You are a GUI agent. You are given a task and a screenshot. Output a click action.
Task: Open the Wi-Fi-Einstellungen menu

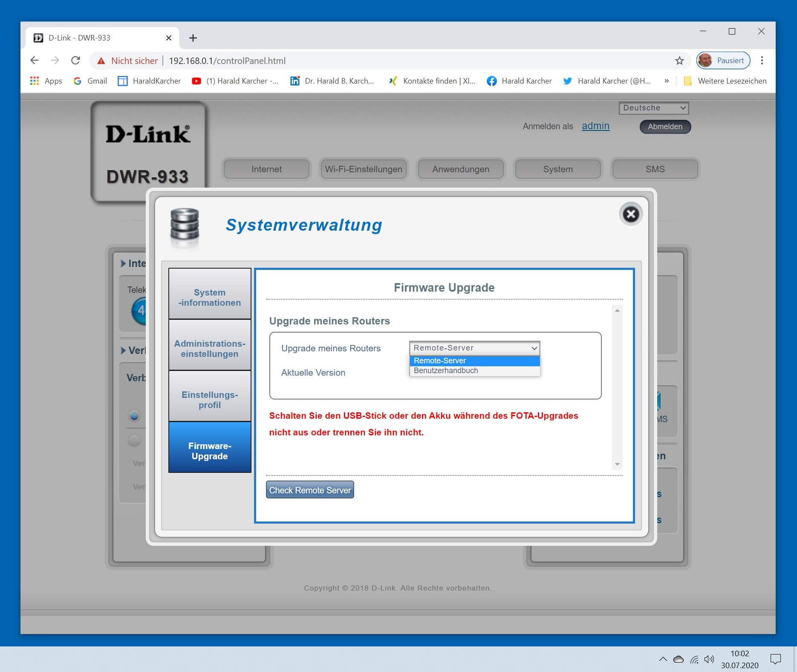click(364, 169)
